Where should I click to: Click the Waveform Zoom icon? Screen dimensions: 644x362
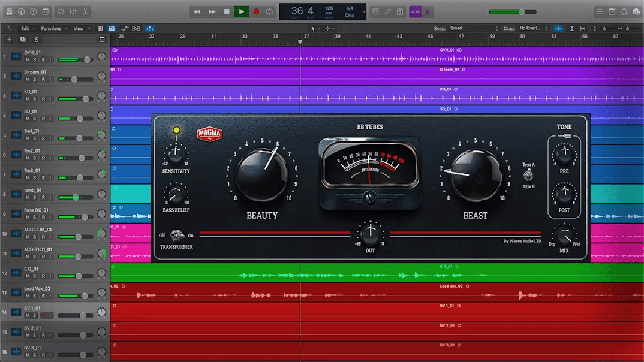click(558, 28)
